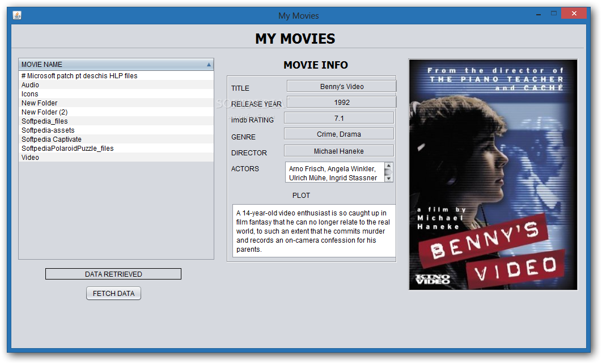Click the release year field showing 1992
The height and width of the screenshot is (364, 602).
coord(342,103)
